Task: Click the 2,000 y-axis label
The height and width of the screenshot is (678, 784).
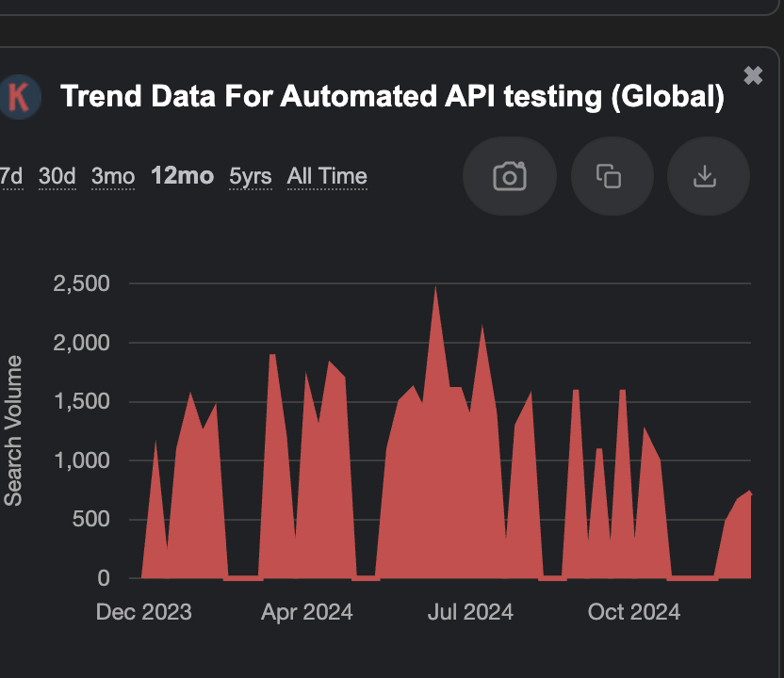Action: tap(81, 343)
